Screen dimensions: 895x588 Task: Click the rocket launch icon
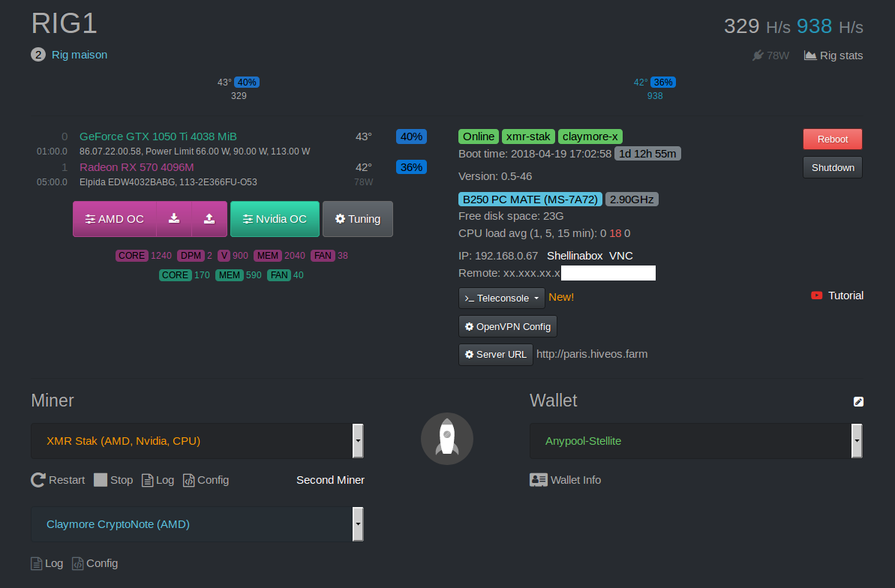(446, 439)
